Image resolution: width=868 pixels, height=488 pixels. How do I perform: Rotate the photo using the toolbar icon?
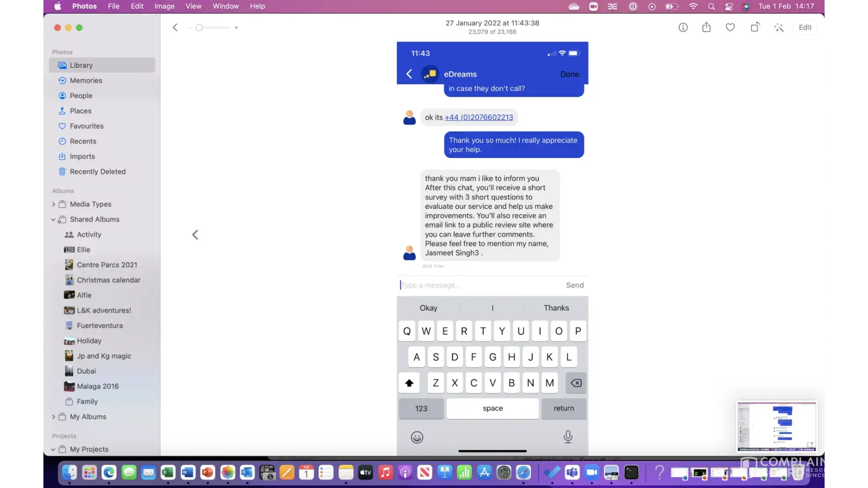755,27
